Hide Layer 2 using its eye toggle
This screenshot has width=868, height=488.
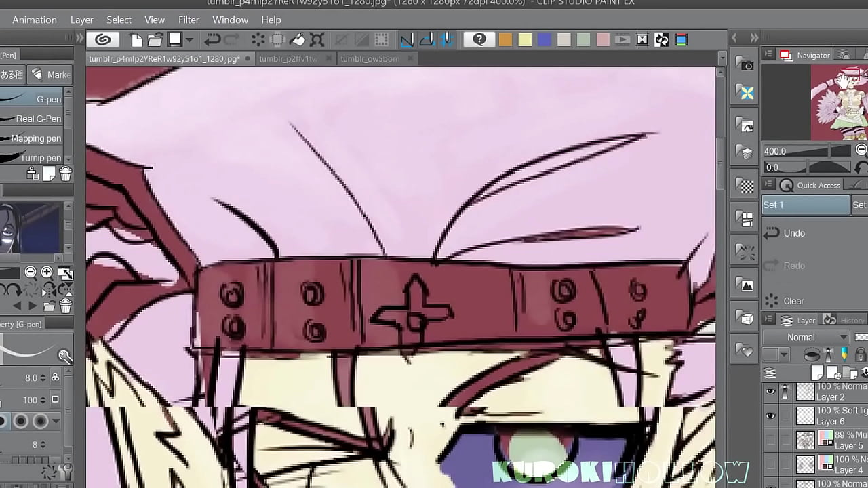pos(770,392)
